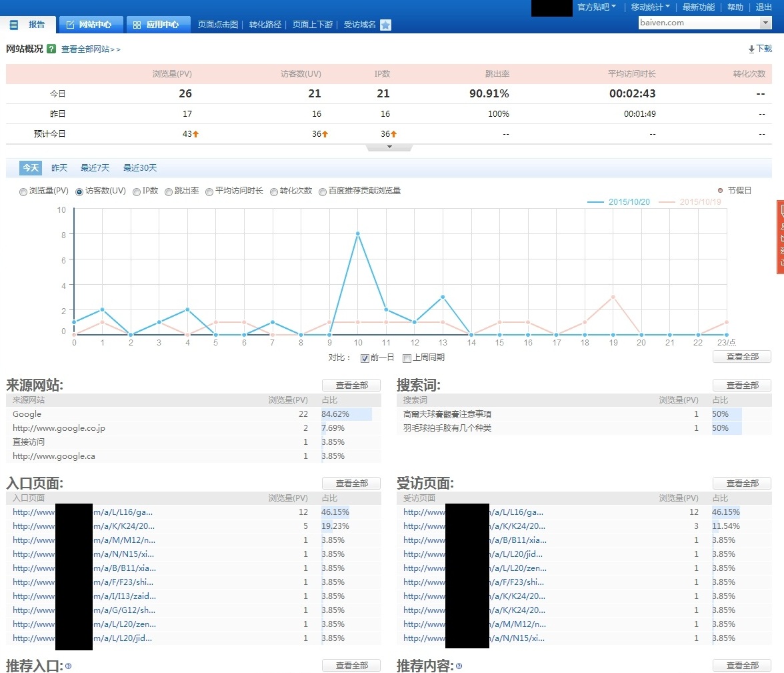Click 查看全部 button for 来源网站
Screen dimensions: 784x673
pyautogui.click(x=351, y=386)
